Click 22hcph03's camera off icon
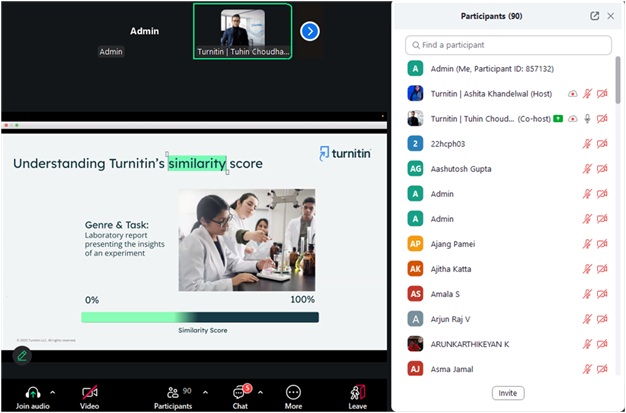 click(x=602, y=144)
